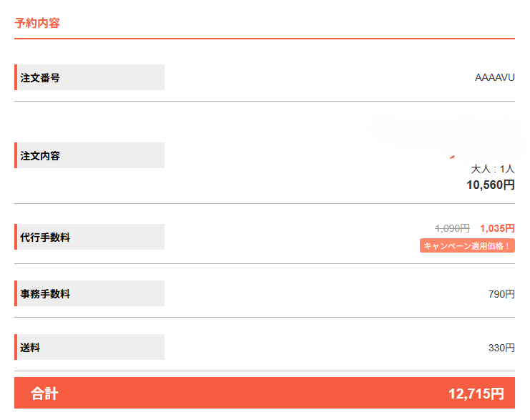Click the 790円 fee amount
The width and height of the screenshot is (530, 420).
[501, 294]
